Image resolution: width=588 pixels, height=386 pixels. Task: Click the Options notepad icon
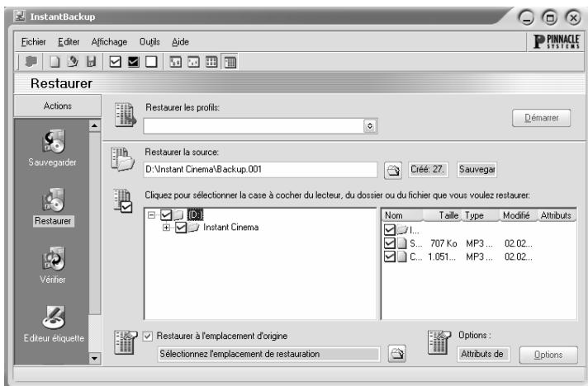tap(439, 341)
